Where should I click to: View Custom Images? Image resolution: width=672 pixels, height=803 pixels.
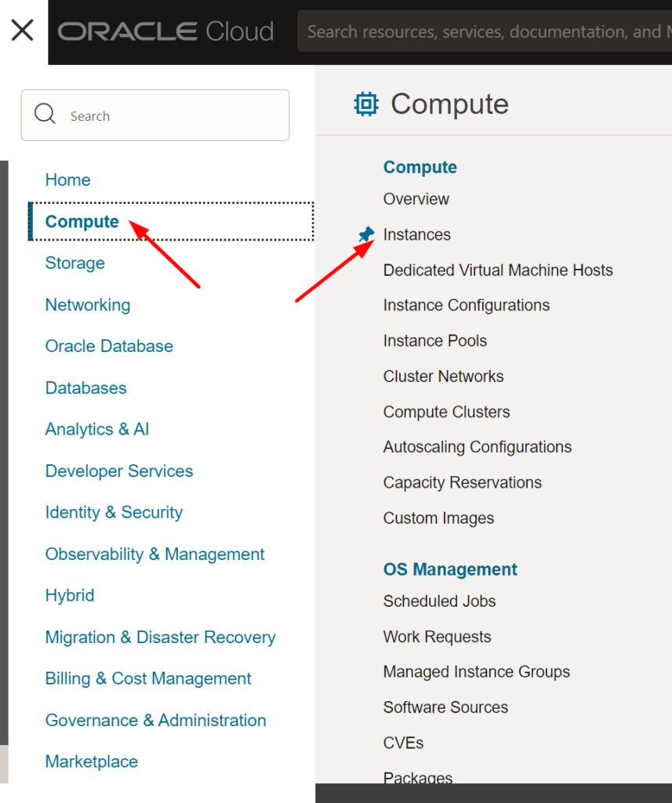[x=438, y=518]
